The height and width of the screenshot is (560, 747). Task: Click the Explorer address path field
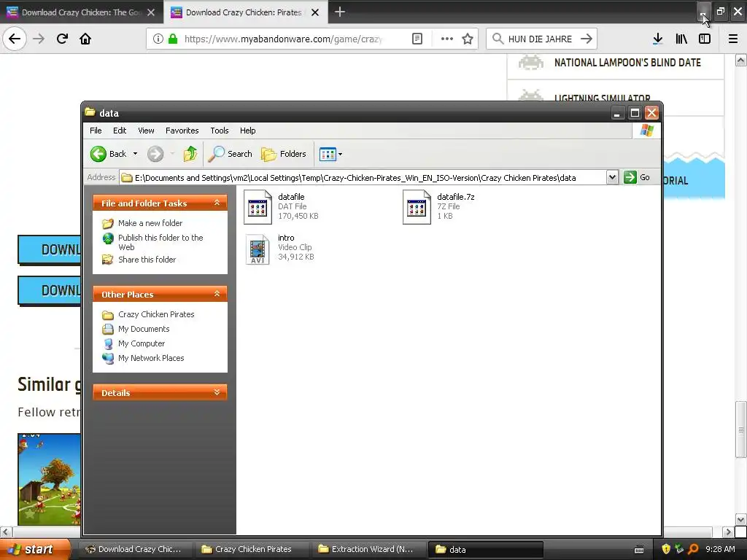[x=362, y=178]
